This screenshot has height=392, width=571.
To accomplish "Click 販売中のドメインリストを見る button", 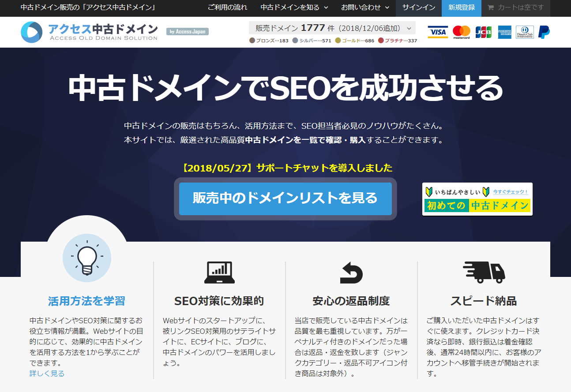I will (285, 198).
